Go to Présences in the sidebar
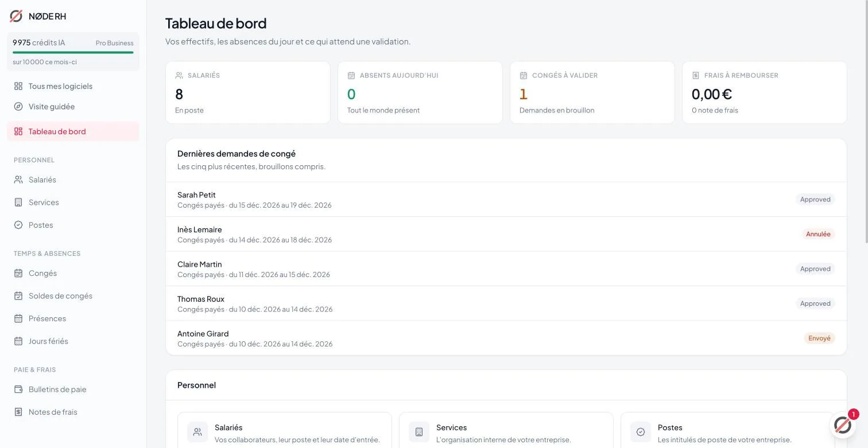The height and width of the screenshot is (448, 868). tap(73, 318)
